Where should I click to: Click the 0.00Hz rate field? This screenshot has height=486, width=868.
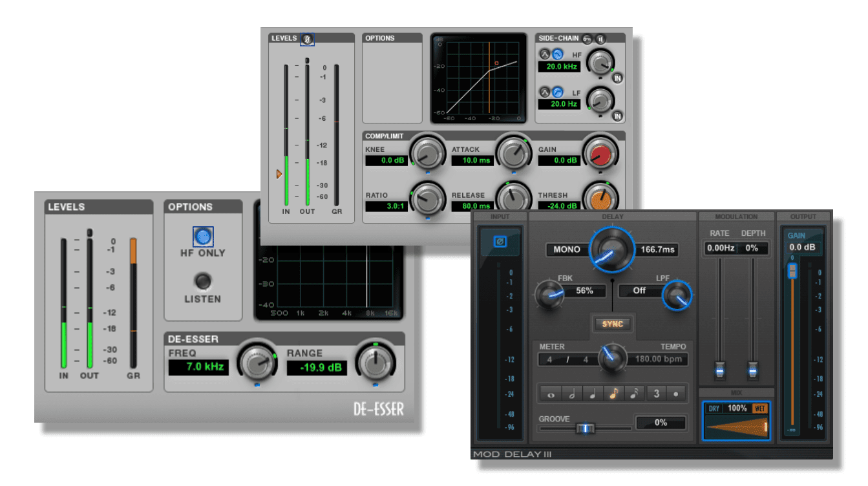(x=720, y=248)
